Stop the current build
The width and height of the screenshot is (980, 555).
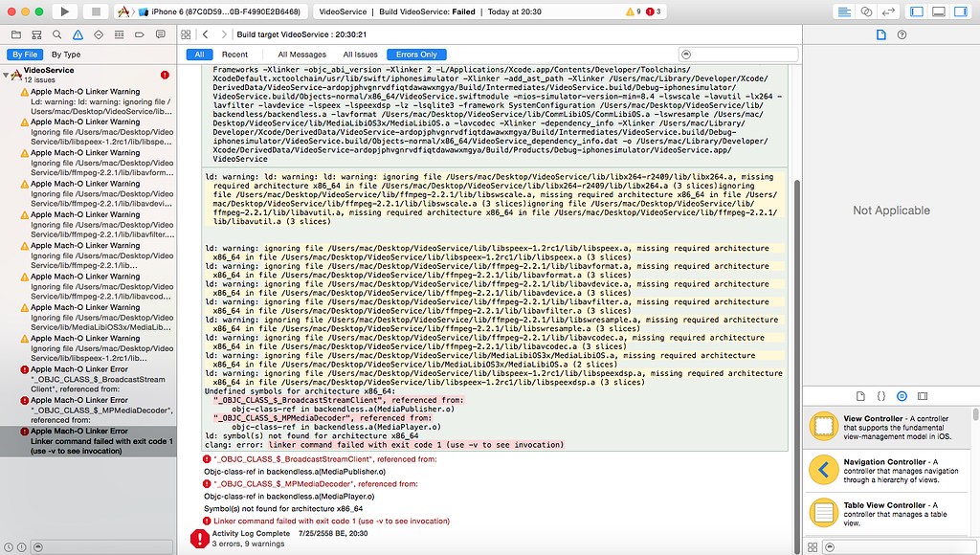(96, 11)
